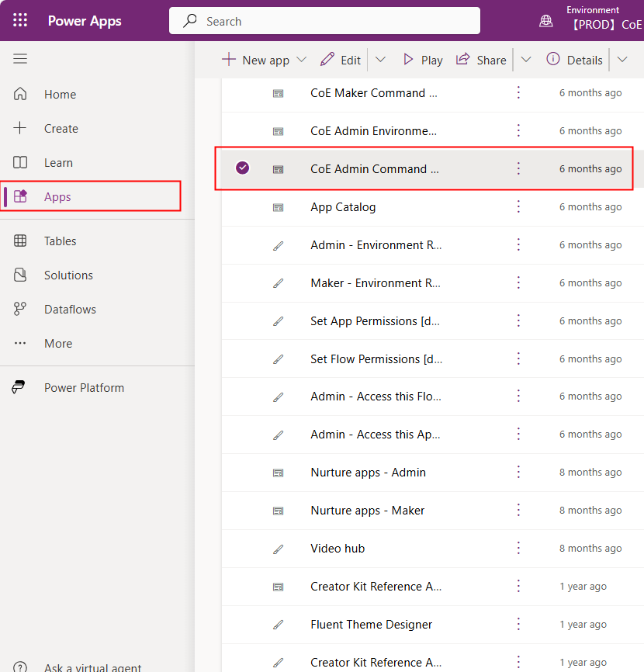Click the Share toolbar button

(481, 60)
